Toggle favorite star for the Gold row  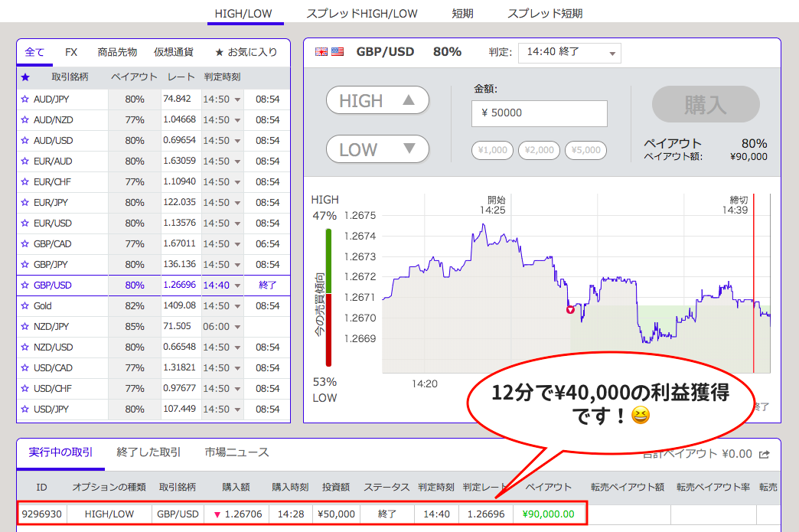click(x=24, y=306)
